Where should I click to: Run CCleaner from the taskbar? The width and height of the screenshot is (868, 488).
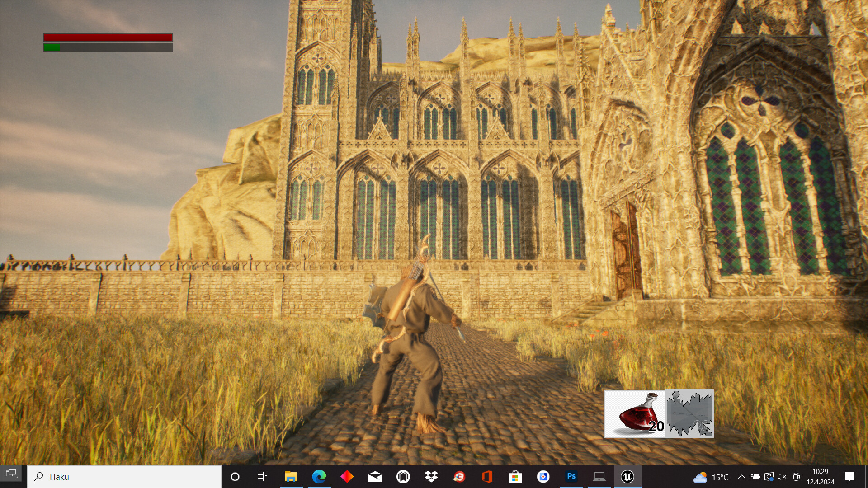(460, 476)
